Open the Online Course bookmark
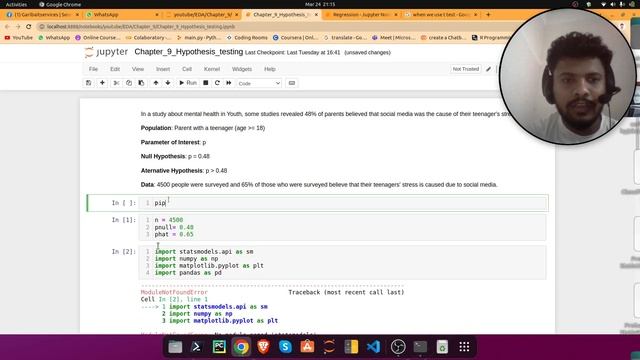The height and width of the screenshot is (360, 640). 98,38
